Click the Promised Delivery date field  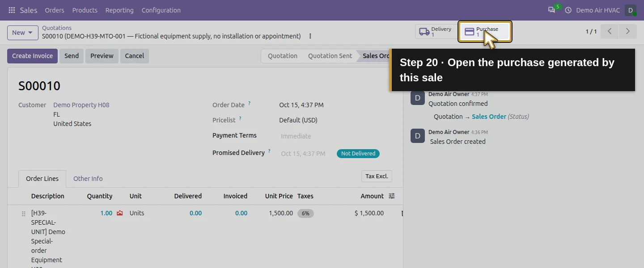(303, 154)
